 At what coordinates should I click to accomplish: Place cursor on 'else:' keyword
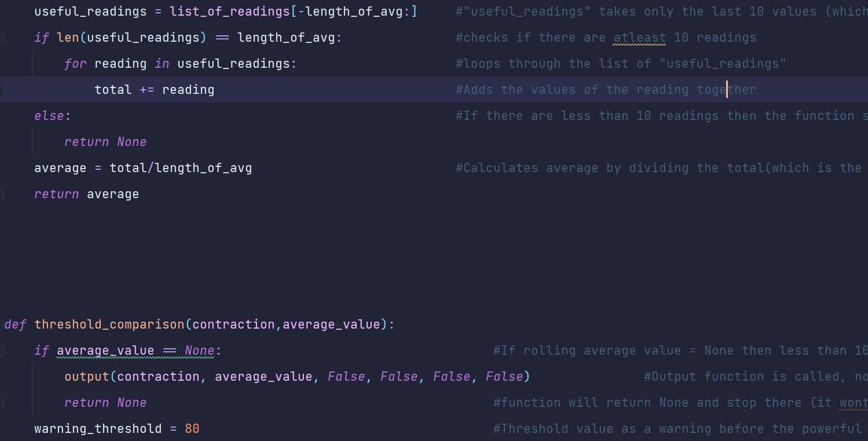click(52, 116)
